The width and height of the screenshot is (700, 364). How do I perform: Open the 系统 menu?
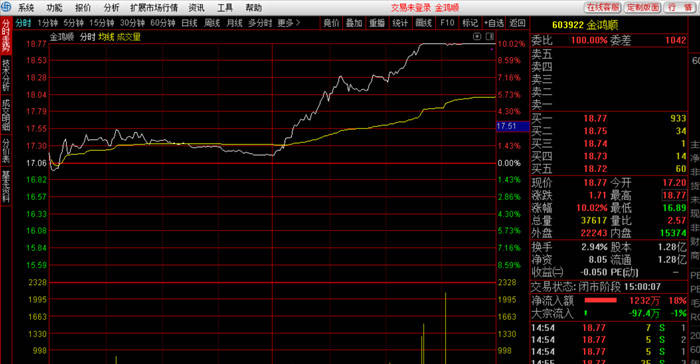pyautogui.click(x=26, y=8)
